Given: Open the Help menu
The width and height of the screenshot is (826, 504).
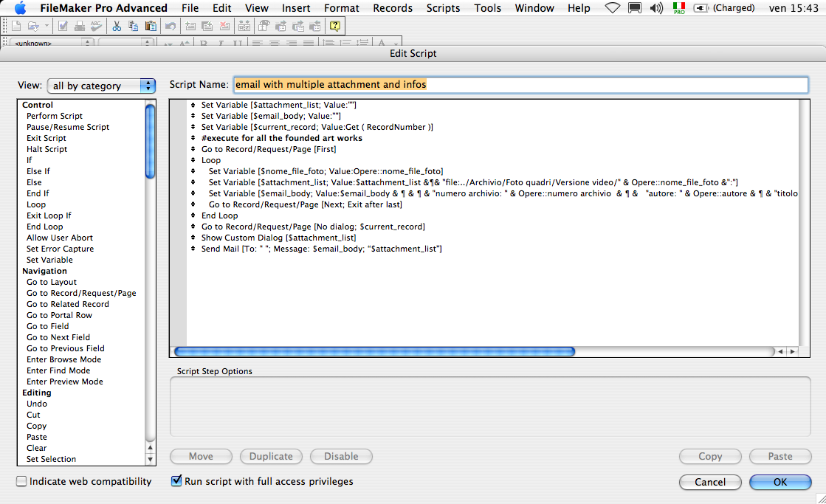Looking at the screenshot, I should (x=579, y=8).
